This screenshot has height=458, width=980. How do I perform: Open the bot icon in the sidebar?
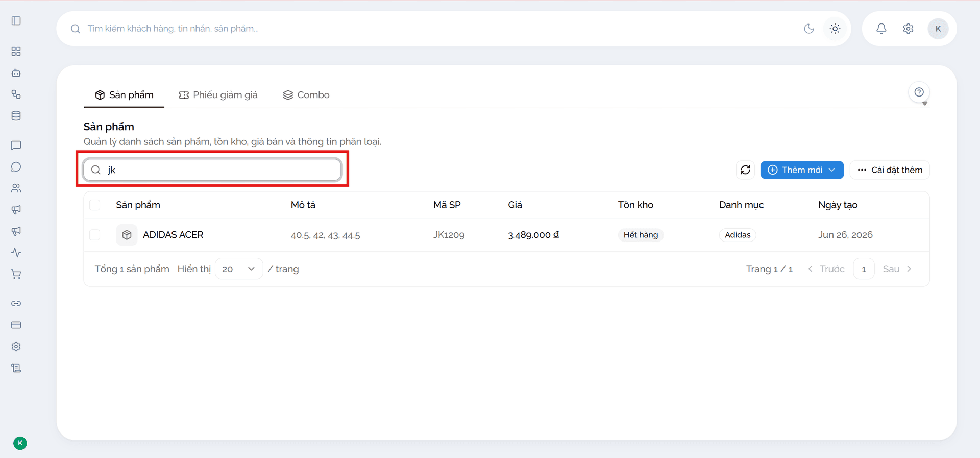(x=16, y=73)
